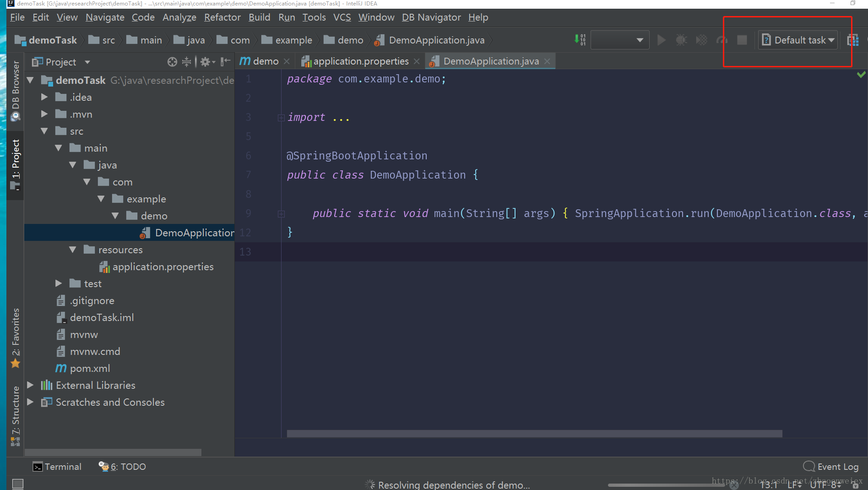Click the Collapse All icon in Project panel

(x=186, y=62)
